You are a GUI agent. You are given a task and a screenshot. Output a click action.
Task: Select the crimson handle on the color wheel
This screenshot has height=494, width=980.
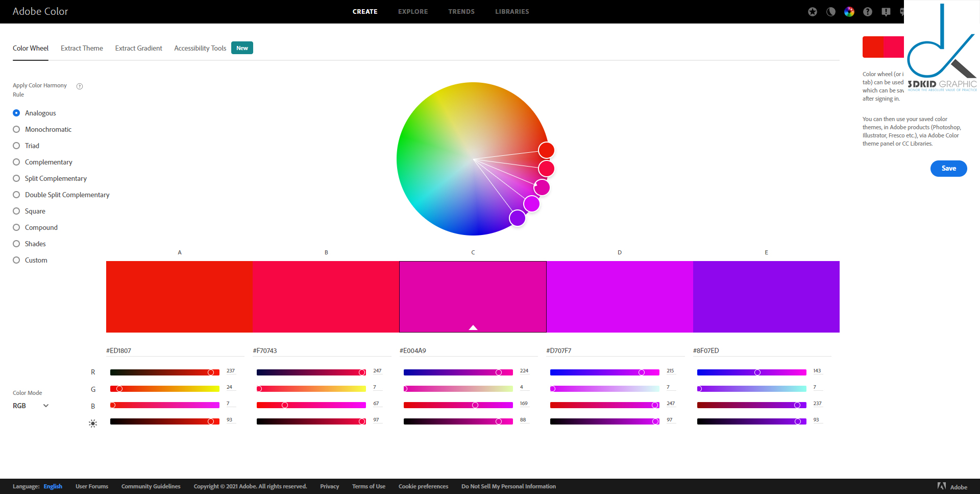[x=546, y=169]
